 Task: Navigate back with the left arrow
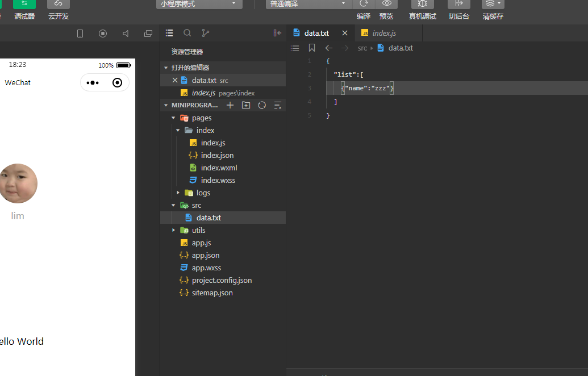tap(329, 48)
